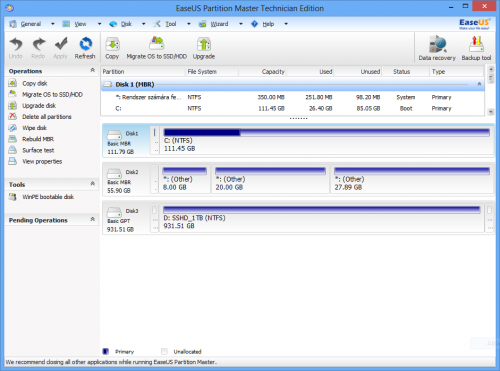The height and width of the screenshot is (371, 500).
Task: Select the C: partition row in list
Action: 293,108
